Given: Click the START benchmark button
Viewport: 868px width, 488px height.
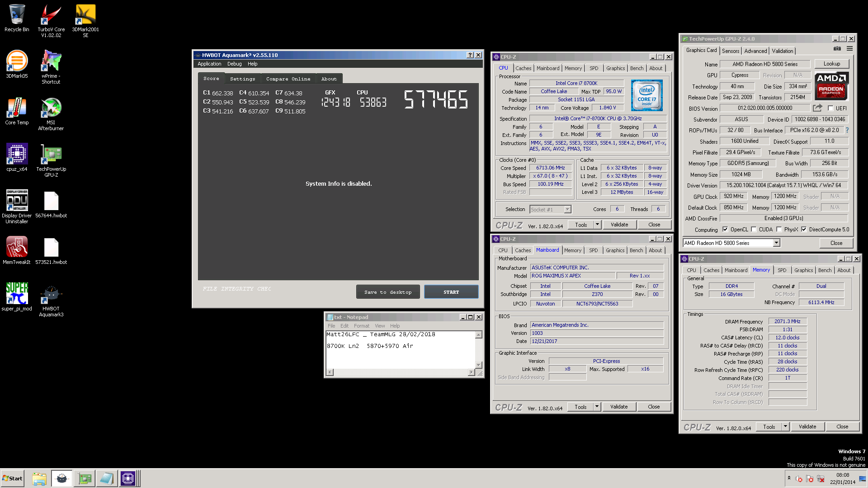Looking at the screenshot, I should click(451, 292).
